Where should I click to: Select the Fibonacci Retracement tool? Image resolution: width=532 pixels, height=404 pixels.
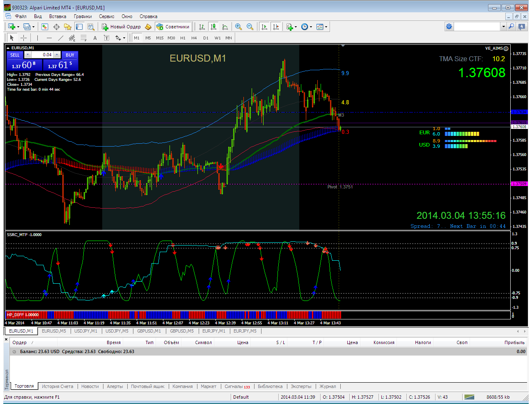pyautogui.click(x=84, y=38)
